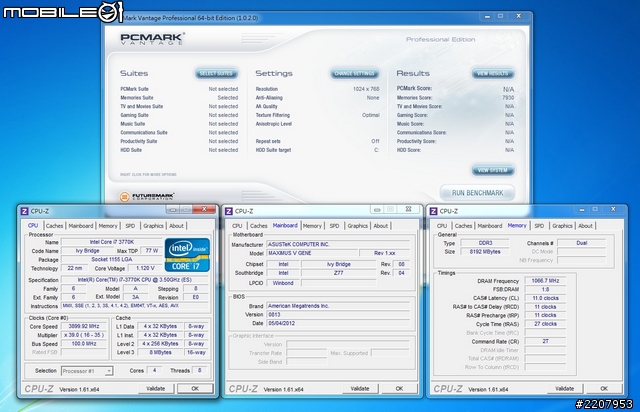Click the Futuremark logo in PCMark Vantage
640x412 pixels.
click(x=147, y=197)
